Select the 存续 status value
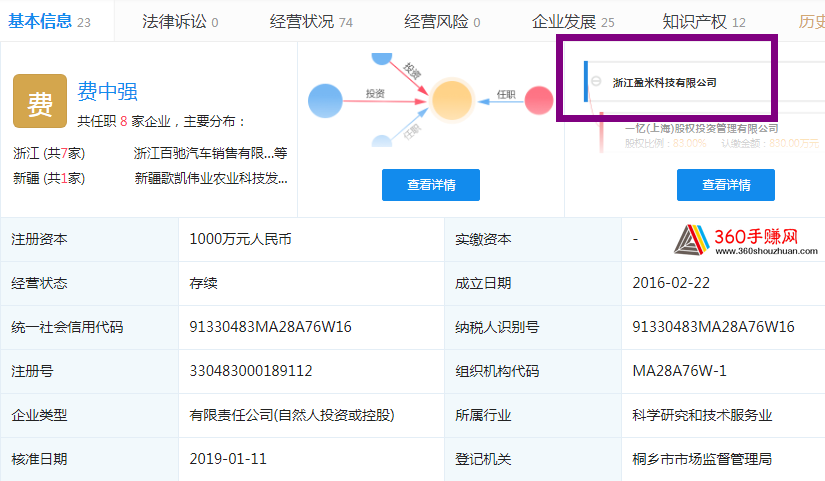 pyautogui.click(x=204, y=283)
